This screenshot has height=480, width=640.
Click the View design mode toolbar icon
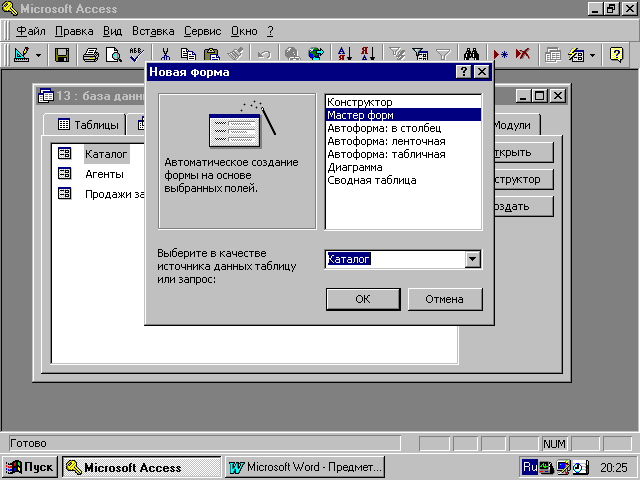[x=22, y=54]
